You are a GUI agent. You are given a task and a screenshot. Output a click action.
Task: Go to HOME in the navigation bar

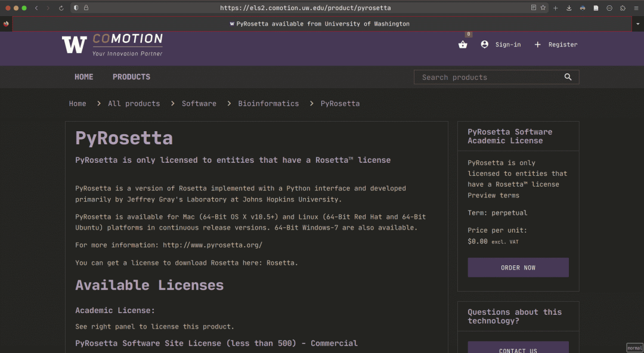click(x=84, y=77)
